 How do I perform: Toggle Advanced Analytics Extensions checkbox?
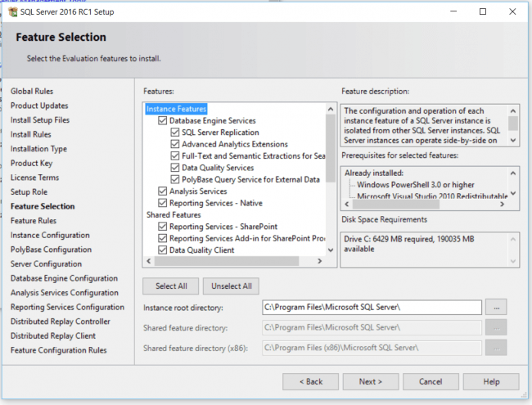(174, 144)
